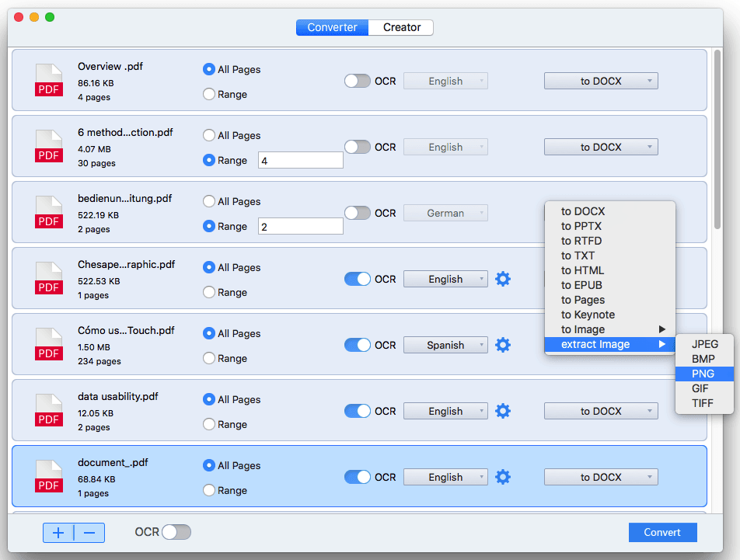Click the OCR settings gear for Chesapeake infographic

503,279
